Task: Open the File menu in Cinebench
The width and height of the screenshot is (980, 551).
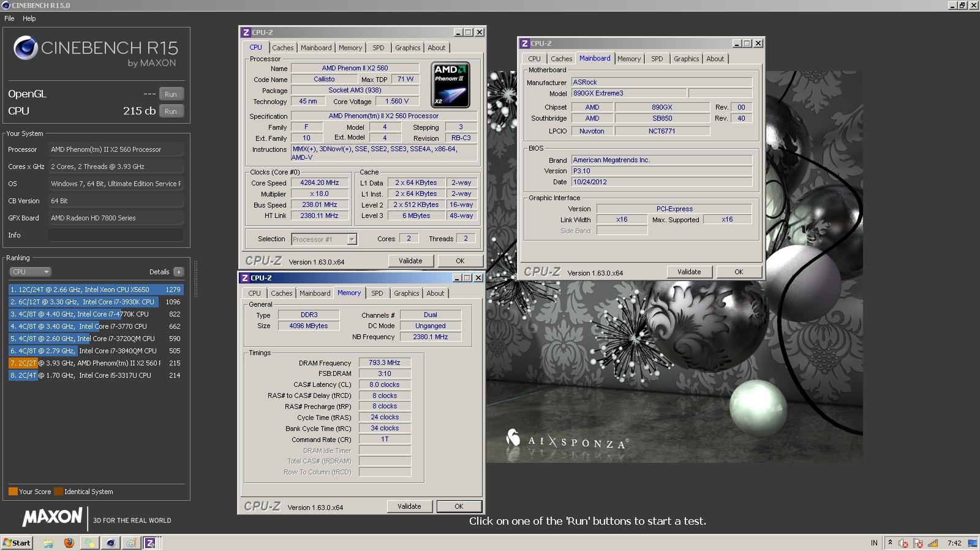Action: click(x=9, y=18)
